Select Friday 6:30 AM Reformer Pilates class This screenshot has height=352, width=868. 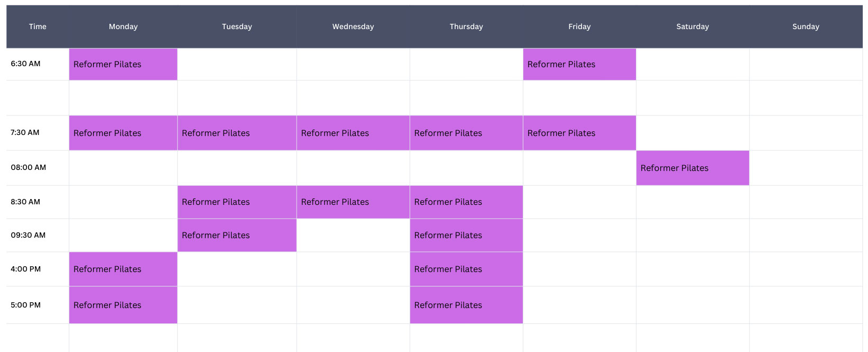pyautogui.click(x=579, y=65)
